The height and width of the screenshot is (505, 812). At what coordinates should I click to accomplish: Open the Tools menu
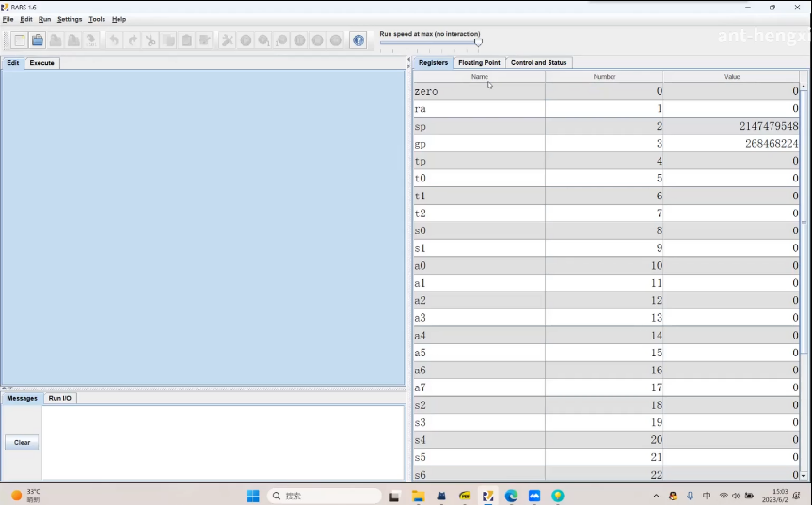(x=97, y=19)
